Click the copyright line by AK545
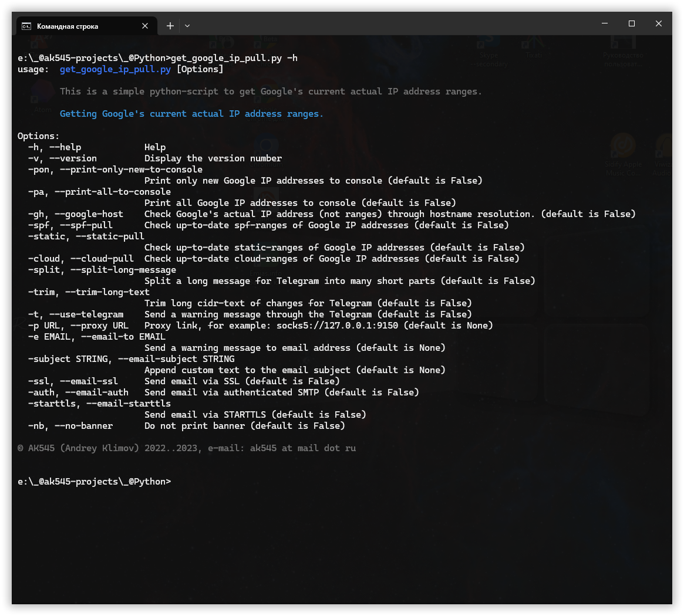 (x=187, y=448)
